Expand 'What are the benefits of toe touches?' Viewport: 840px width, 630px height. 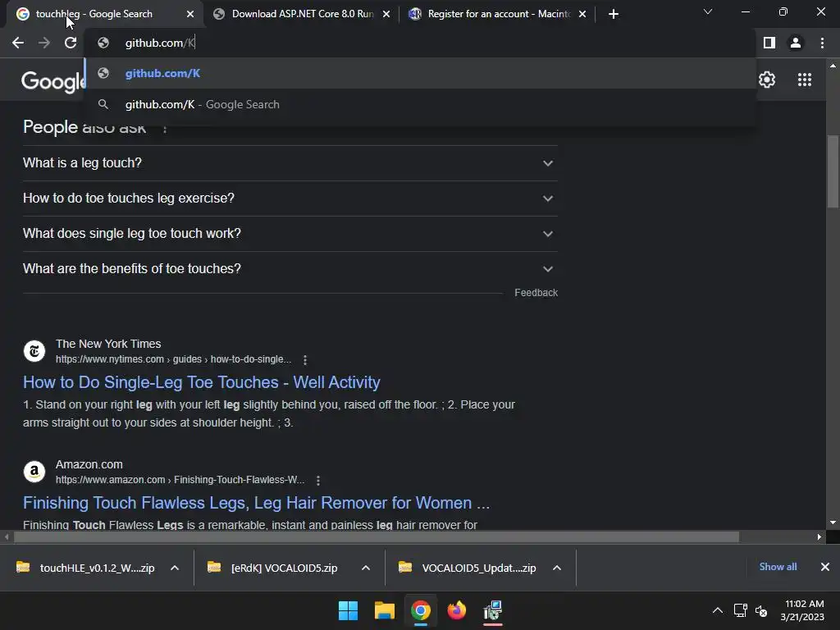[x=290, y=269]
